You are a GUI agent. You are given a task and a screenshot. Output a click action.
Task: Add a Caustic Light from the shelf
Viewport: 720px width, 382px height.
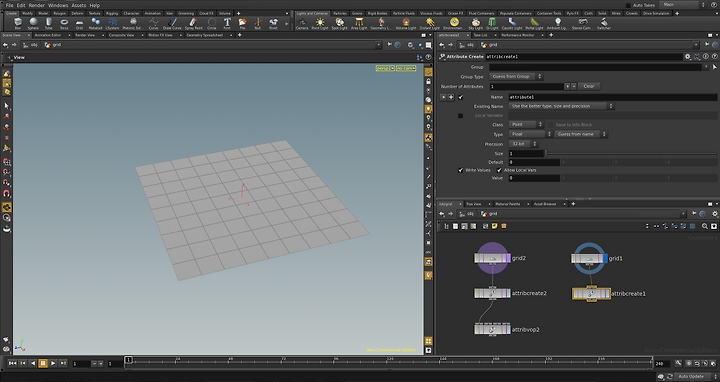point(512,23)
